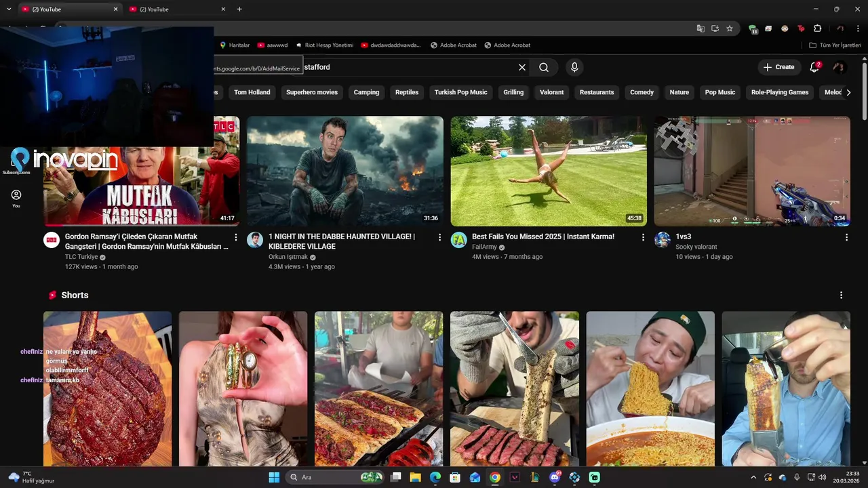This screenshot has width=868, height=488.
Task: Open more options for Dabbe Haunted Village video
Action: (x=439, y=237)
